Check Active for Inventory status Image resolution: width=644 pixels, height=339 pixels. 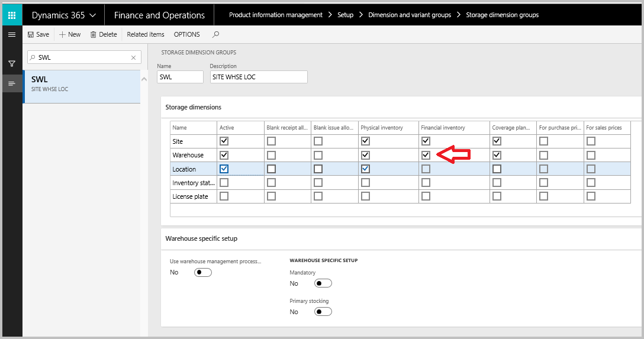pos(224,183)
